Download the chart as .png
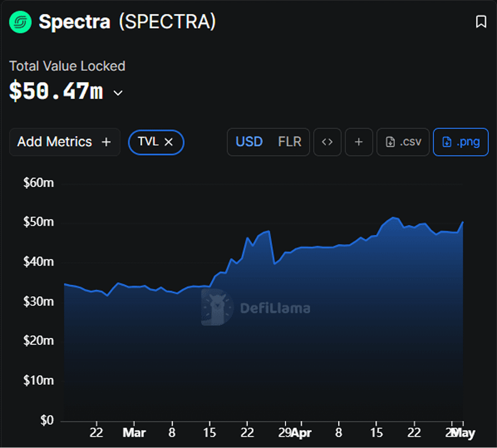 [460, 142]
